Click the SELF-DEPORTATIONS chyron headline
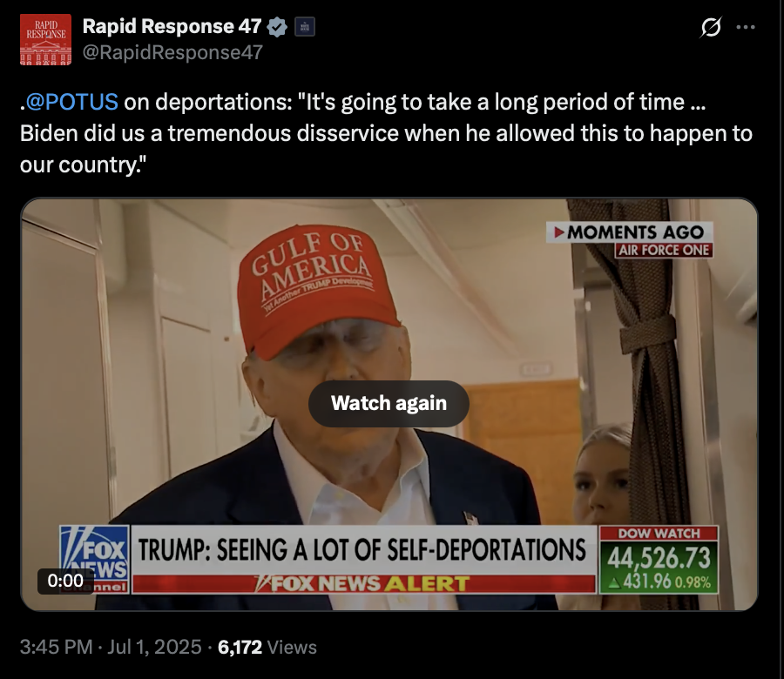784x679 pixels. click(x=362, y=549)
